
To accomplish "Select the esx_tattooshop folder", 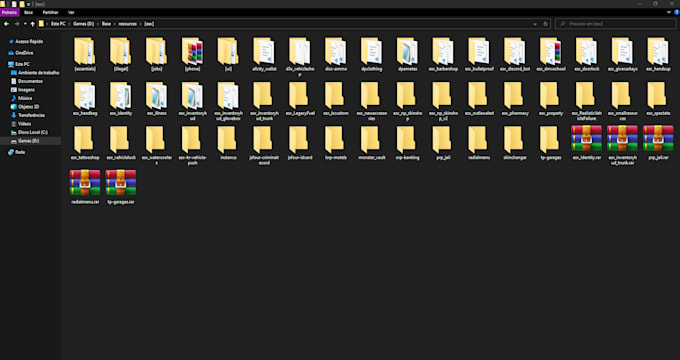I will [x=85, y=143].
